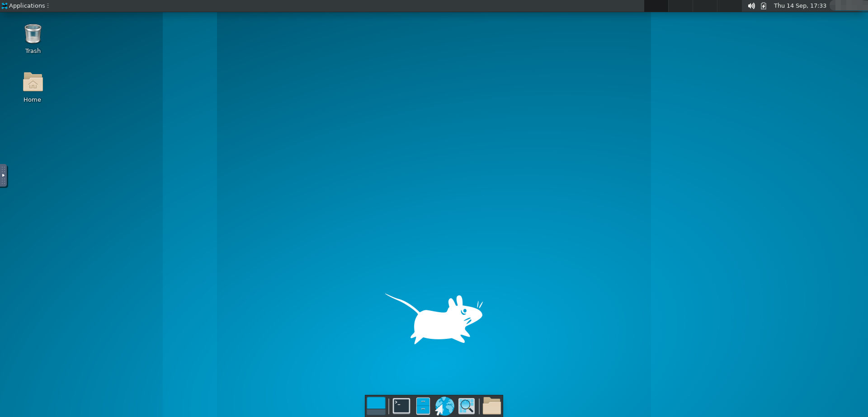Viewport: 868px width, 417px height.
Task: Open the File Manager cabinet icon
Action: pos(423,406)
